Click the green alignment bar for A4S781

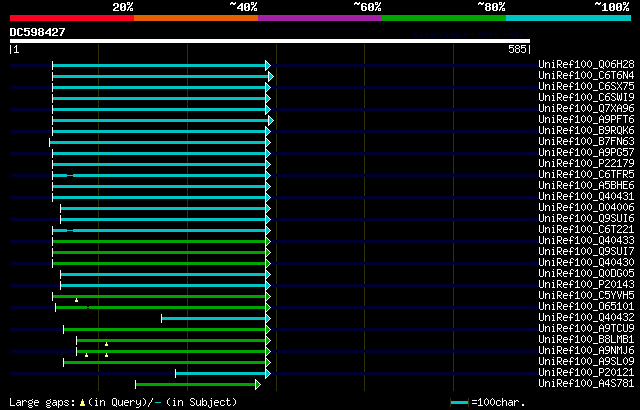196,385
